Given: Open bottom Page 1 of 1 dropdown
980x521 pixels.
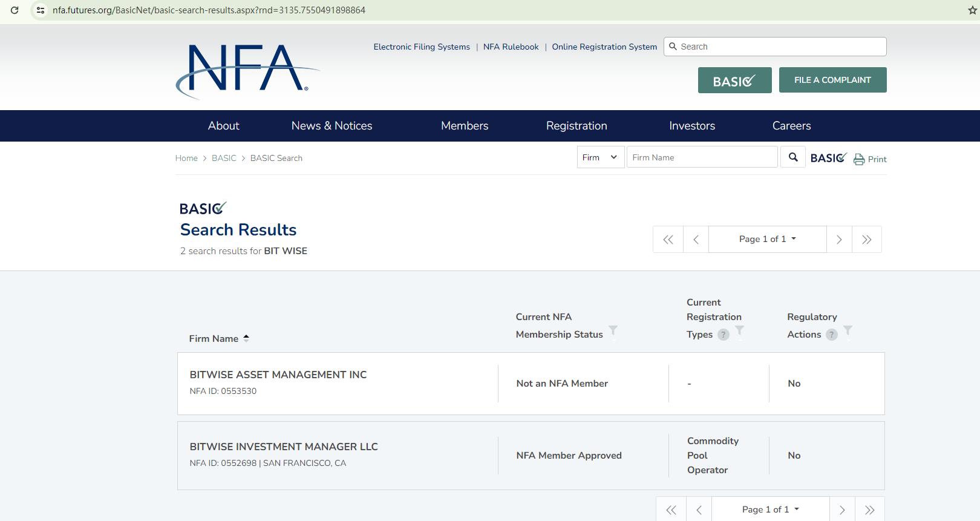Looking at the screenshot, I should (771, 510).
